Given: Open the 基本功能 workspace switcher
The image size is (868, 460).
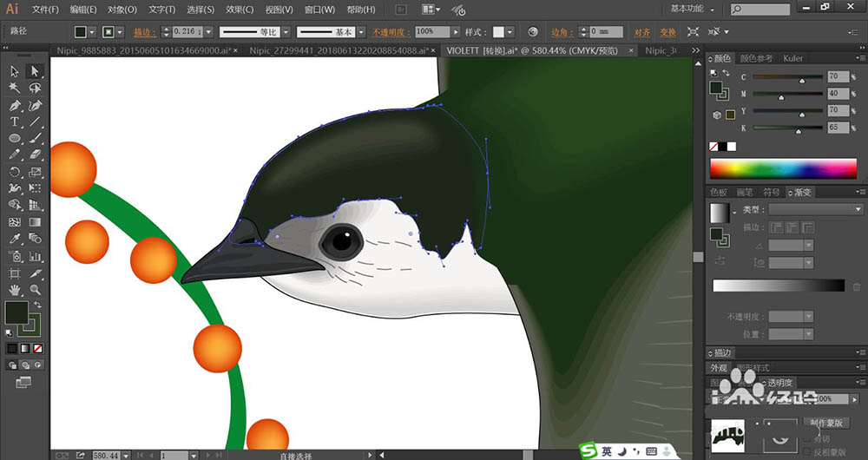Looking at the screenshot, I should pyautogui.click(x=692, y=9).
